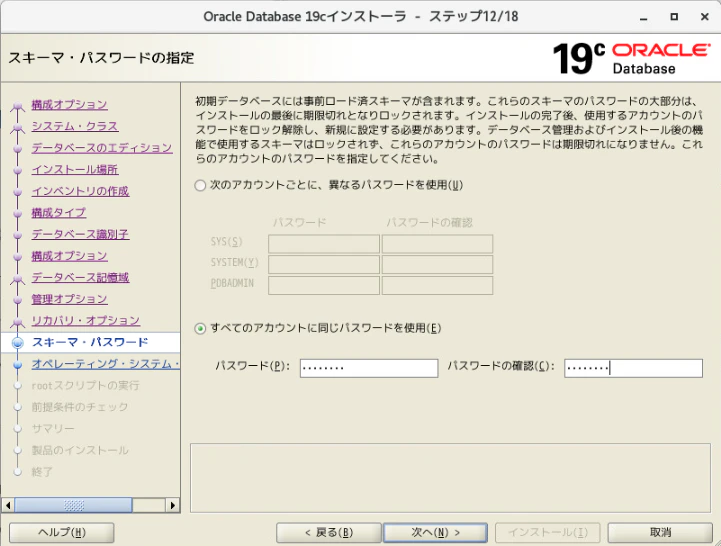Open 管理オプション step
This screenshot has height=546, width=721.
point(69,299)
